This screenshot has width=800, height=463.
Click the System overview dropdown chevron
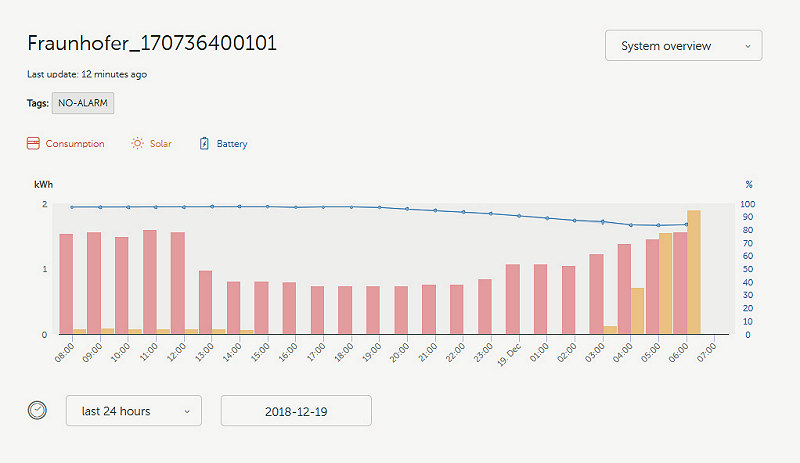(x=747, y=46)
